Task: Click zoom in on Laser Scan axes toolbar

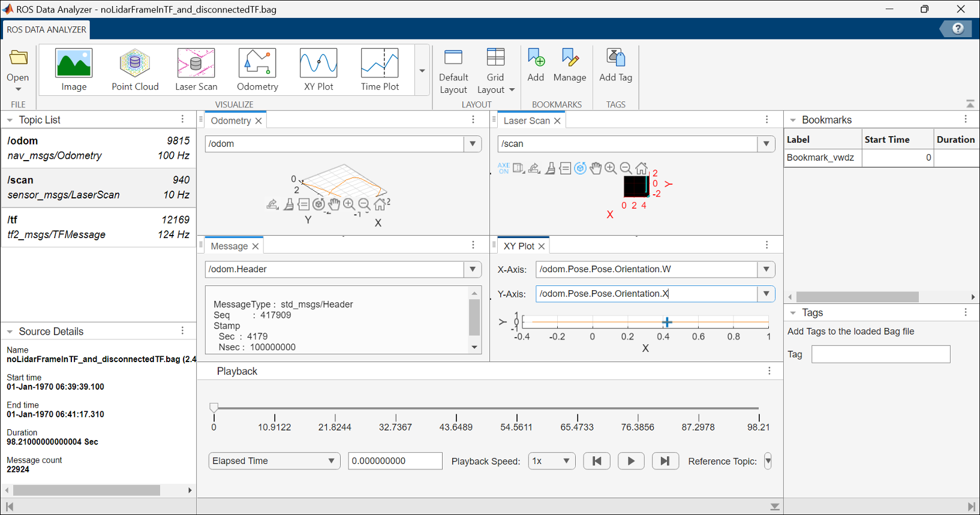Action: point(611,168)
